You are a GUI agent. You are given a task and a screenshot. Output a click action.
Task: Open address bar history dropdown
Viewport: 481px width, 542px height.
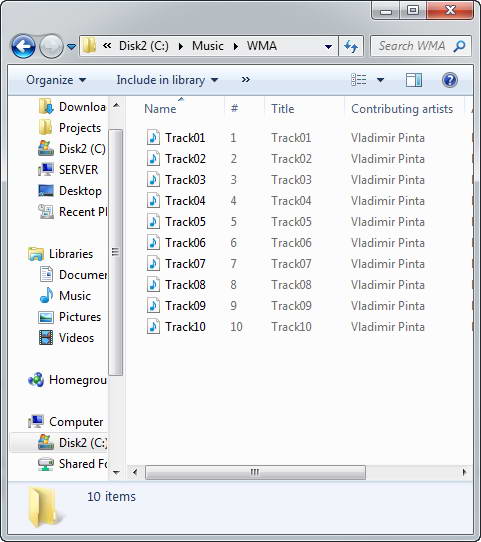[328, 46]
